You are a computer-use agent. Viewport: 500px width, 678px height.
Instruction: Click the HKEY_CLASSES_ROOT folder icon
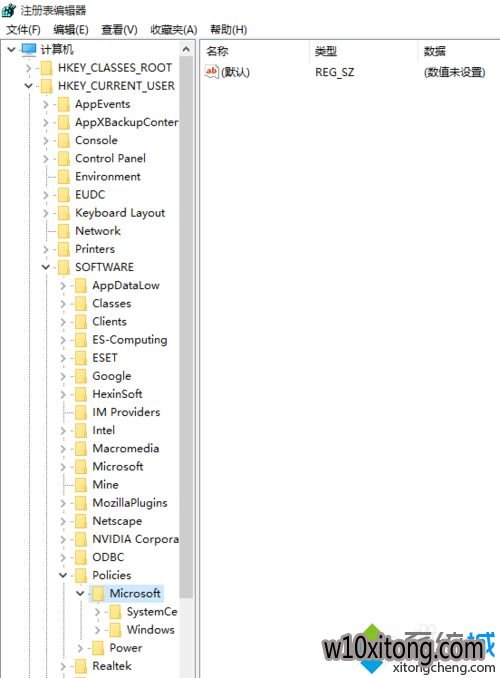46,68
